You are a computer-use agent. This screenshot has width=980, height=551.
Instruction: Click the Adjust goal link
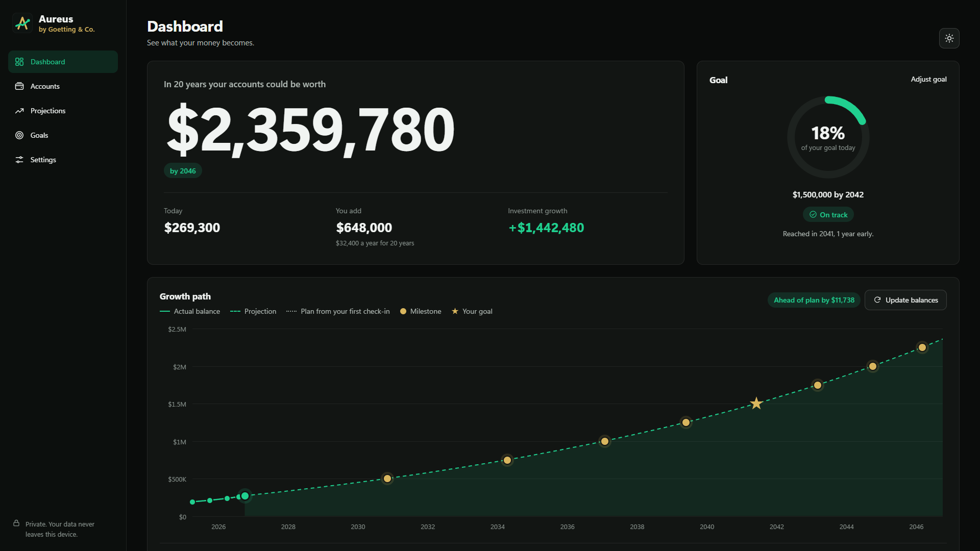click(928, 79)
